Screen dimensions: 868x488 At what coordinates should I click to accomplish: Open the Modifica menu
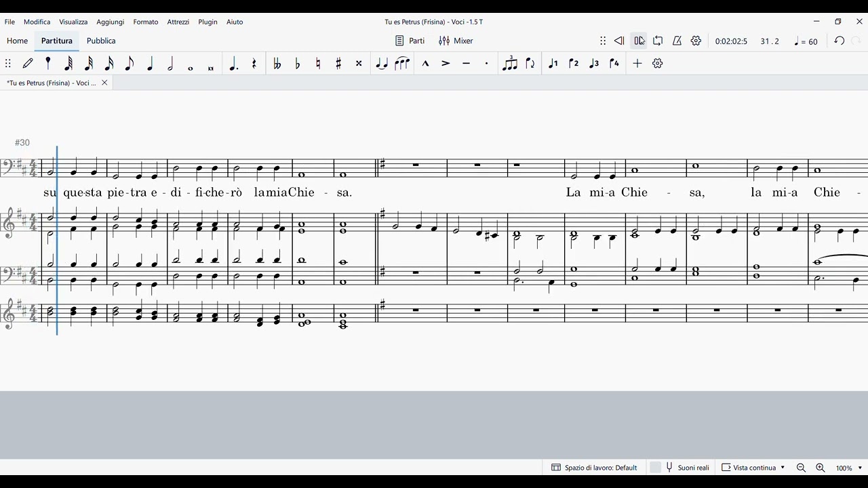37,22
